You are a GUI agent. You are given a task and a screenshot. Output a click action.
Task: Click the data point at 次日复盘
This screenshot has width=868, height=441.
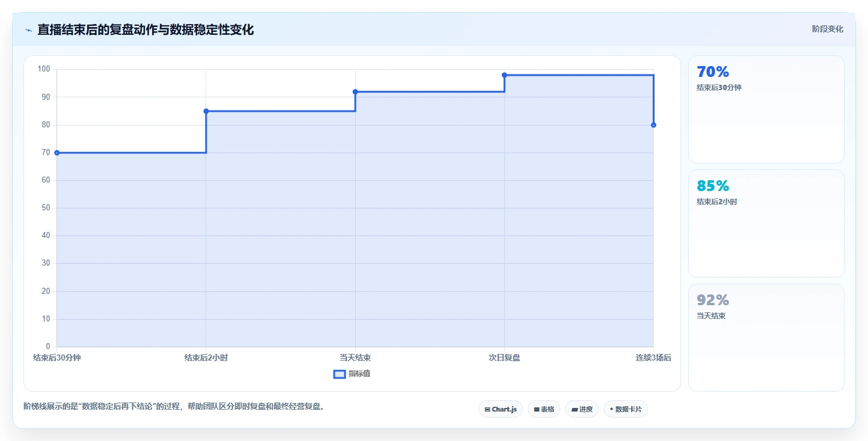click(x=504, y=75)
